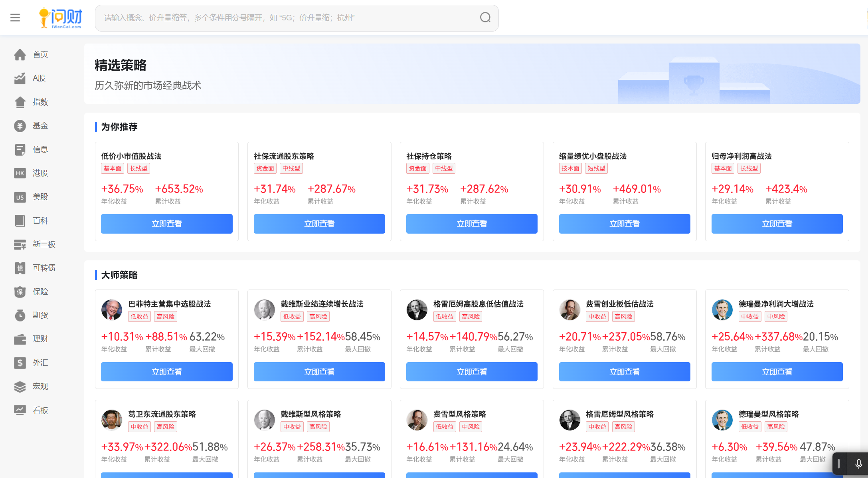The width and height of the screenshot is (868, 478).
Task: Open the A股 chart icon
Action: (20, 78)
